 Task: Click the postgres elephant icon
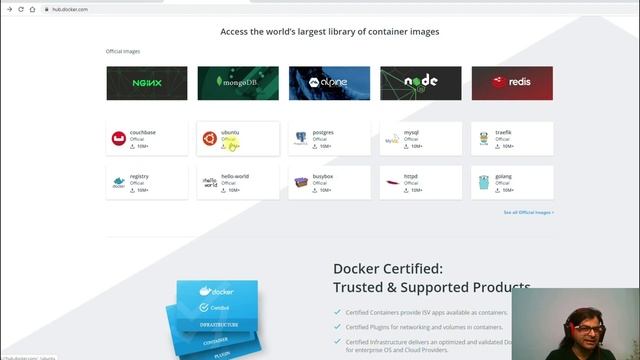(301, 138)
